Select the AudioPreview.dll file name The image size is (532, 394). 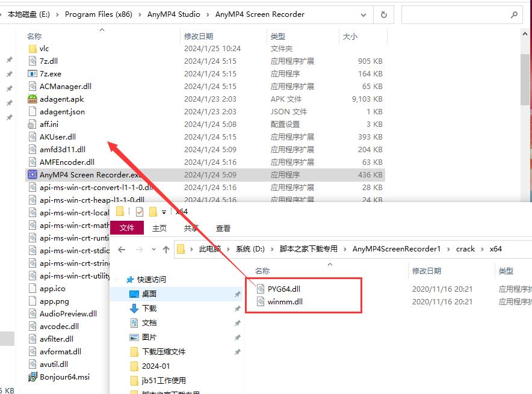pos(68,313)
